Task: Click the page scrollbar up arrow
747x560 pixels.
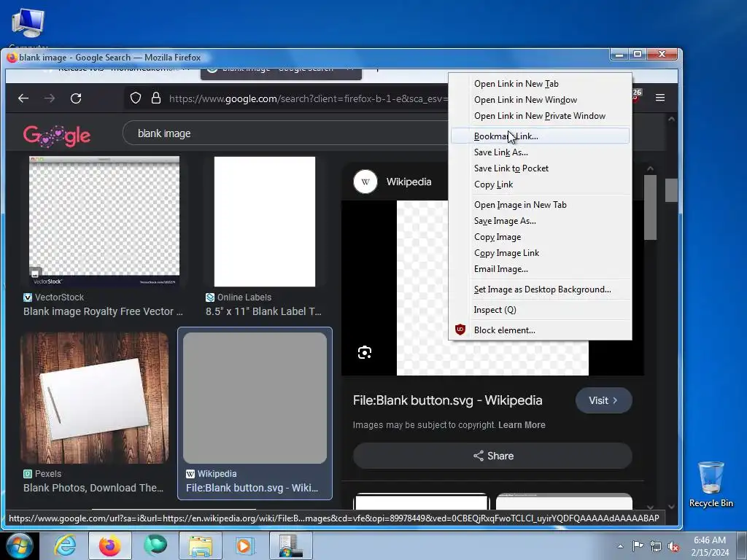Action: coord(671,119)
